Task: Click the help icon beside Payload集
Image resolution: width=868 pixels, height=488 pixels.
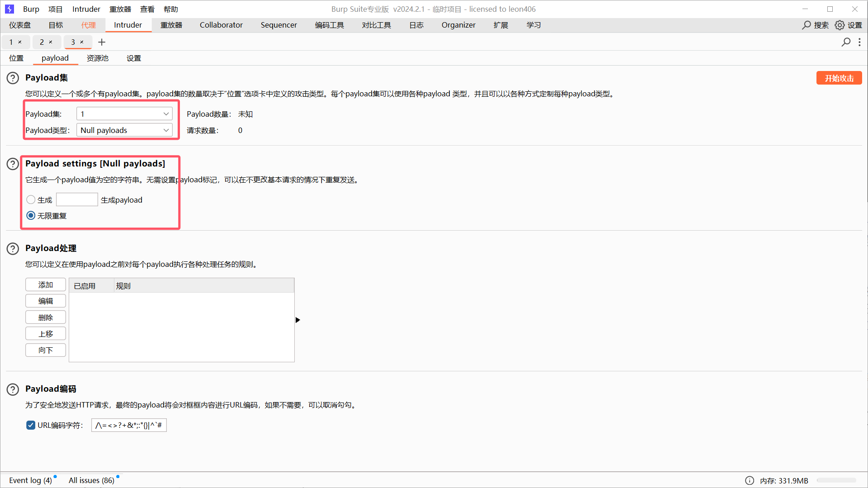Action: click(13, 78)
